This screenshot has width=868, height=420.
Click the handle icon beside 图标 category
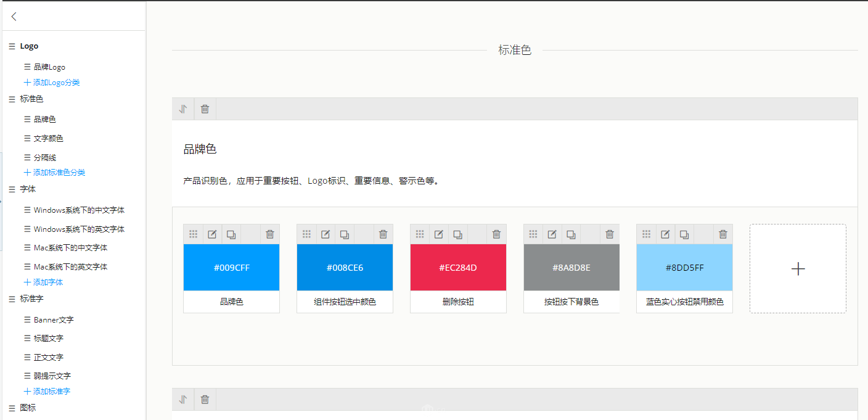click(x=12, y=408)
